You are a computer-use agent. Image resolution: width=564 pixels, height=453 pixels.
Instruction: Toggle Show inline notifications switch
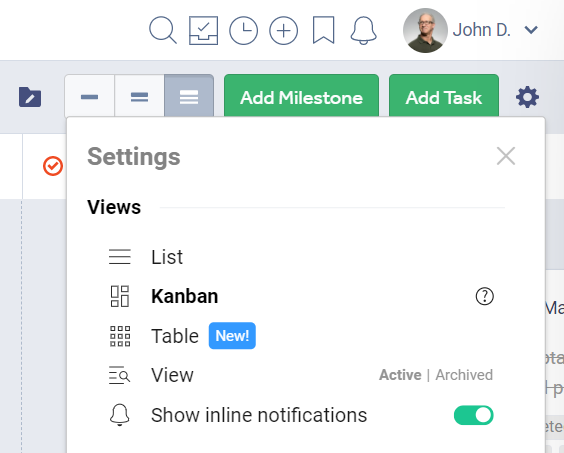(x=473, y=415)
